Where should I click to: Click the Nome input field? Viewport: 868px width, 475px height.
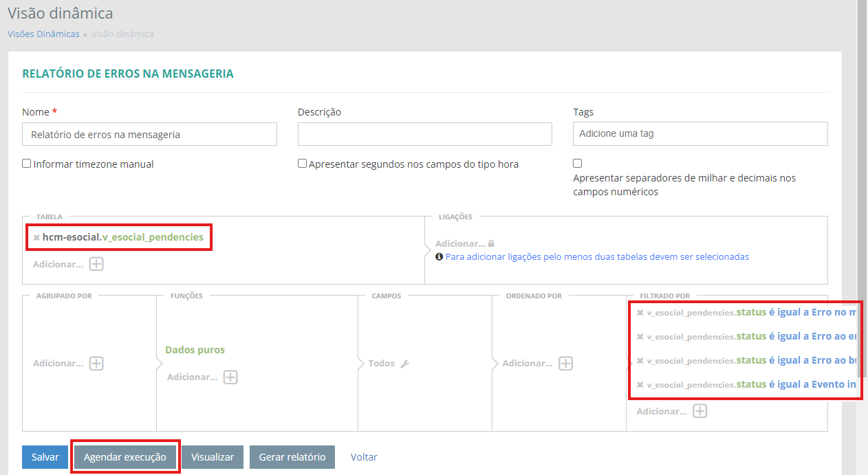(149, 134)
